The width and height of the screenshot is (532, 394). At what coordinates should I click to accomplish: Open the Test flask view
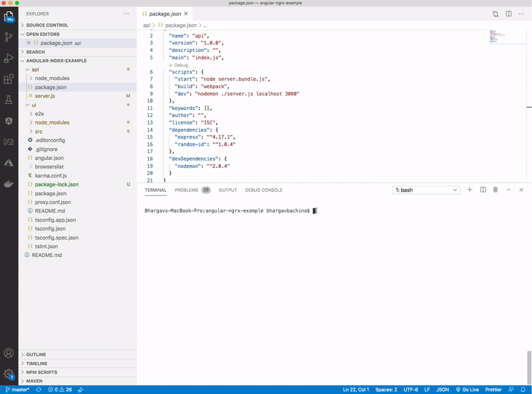(x=9, y=100)
